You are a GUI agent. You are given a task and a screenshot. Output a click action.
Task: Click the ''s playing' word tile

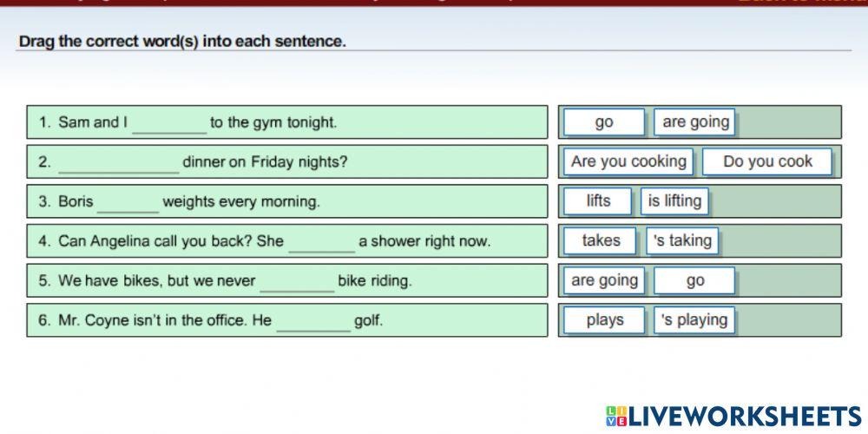[694, 320]
